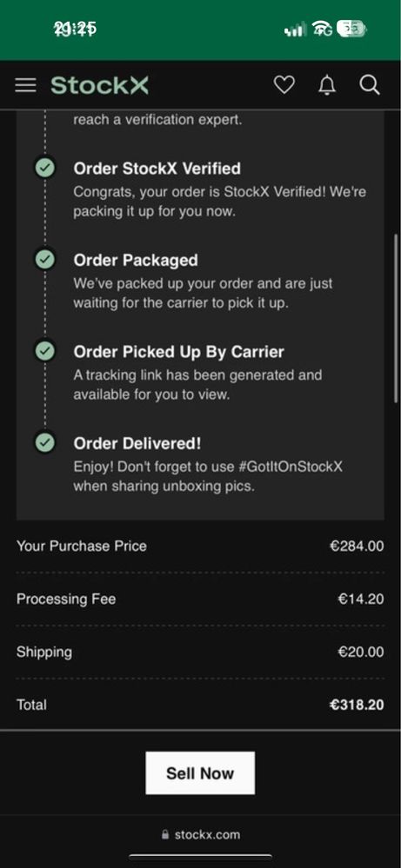Tap the stockx.com address bar

[200, 834]
